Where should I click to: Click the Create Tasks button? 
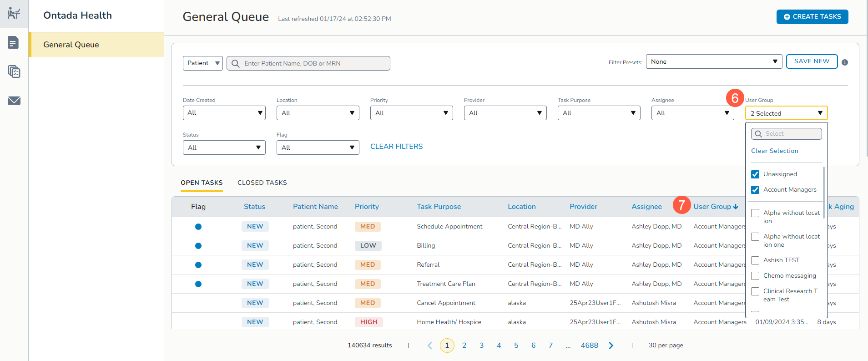(x=812, y=17)
